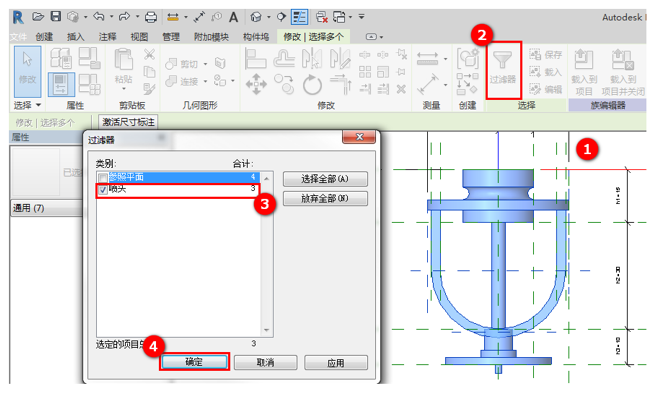The height and width of the screenshot is (397, 658).
Task: Confirm the filter with 确定
Action: click(x=194, y=362)
